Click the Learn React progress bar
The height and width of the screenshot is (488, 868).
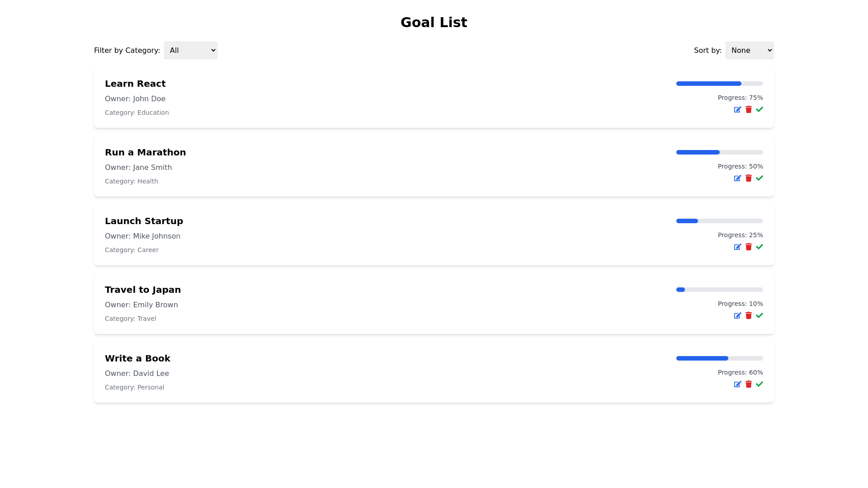tap(719, 84)
